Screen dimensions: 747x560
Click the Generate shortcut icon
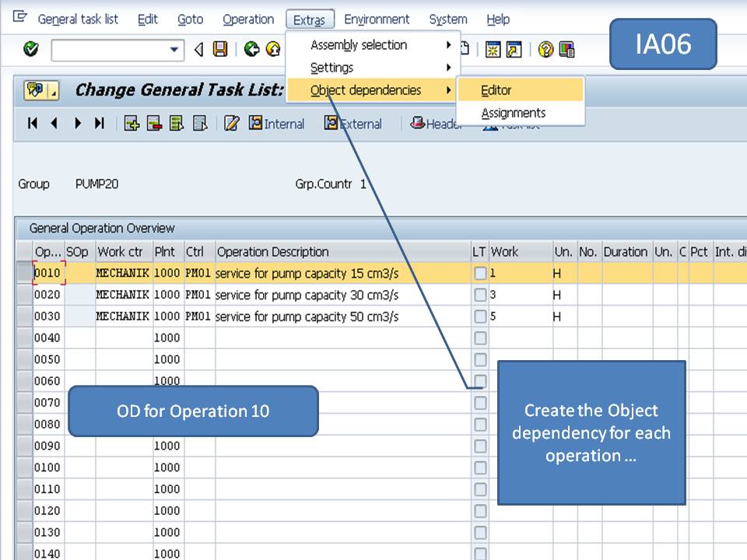(514, 49)
